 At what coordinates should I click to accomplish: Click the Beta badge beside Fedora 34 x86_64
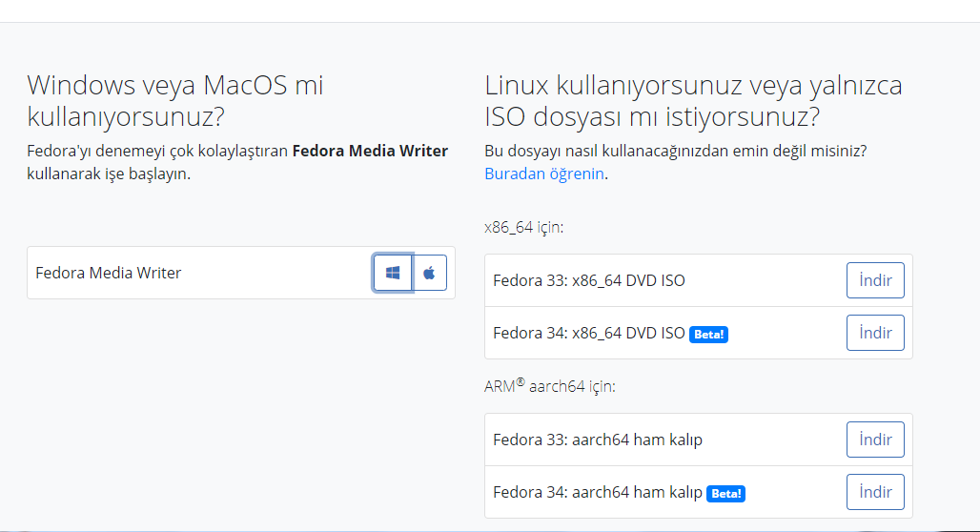pyautogui.click(x=708, y=334)
